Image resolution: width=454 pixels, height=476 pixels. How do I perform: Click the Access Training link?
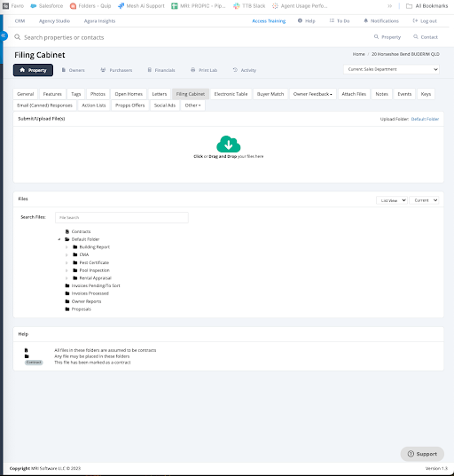[269, 21]
